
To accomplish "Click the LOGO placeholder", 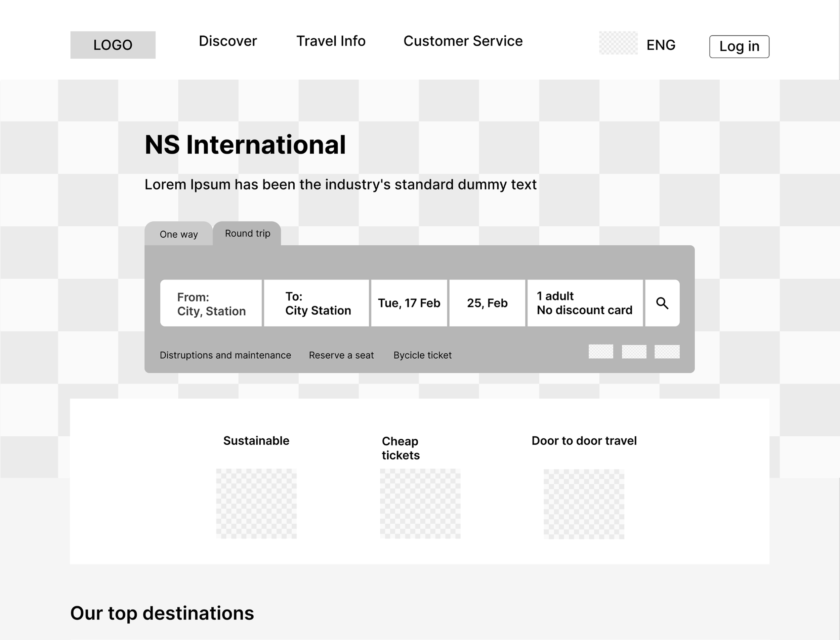I will pos(113,45).
